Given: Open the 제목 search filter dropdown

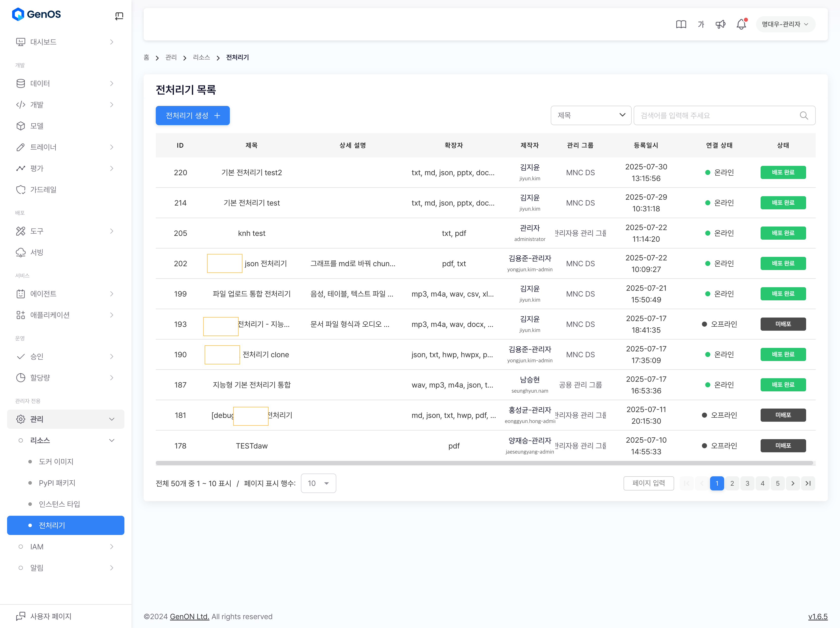Looking at the screenshot, I should [x=590, y=116].
